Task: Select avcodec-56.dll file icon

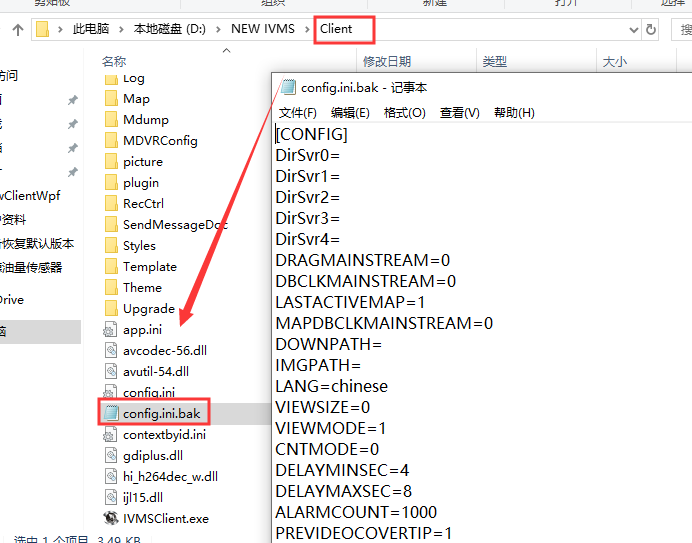Action: point(111,351)
